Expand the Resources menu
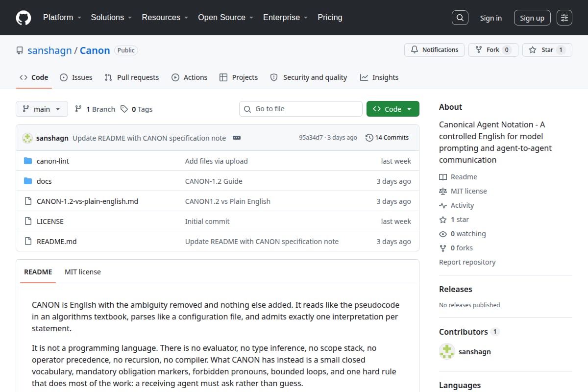The width and height of the screenshot is (588, 392). [x=165, y=18]
